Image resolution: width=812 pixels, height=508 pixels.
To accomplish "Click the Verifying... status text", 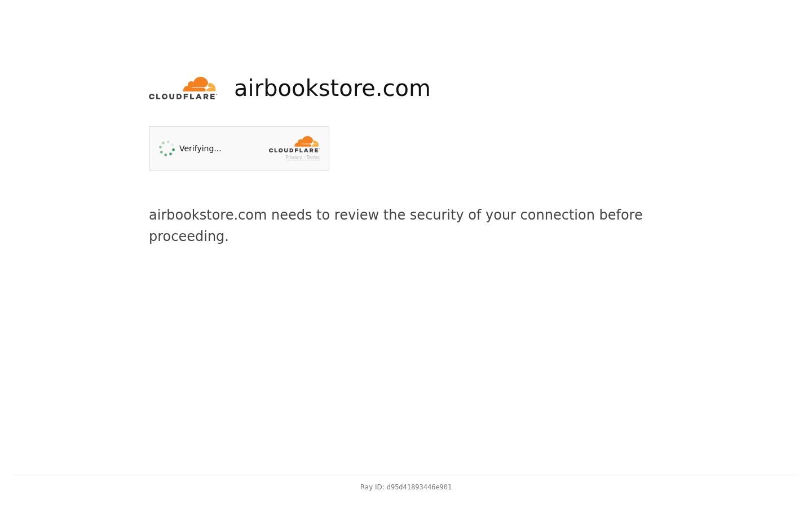I will [x=200, y=148].
